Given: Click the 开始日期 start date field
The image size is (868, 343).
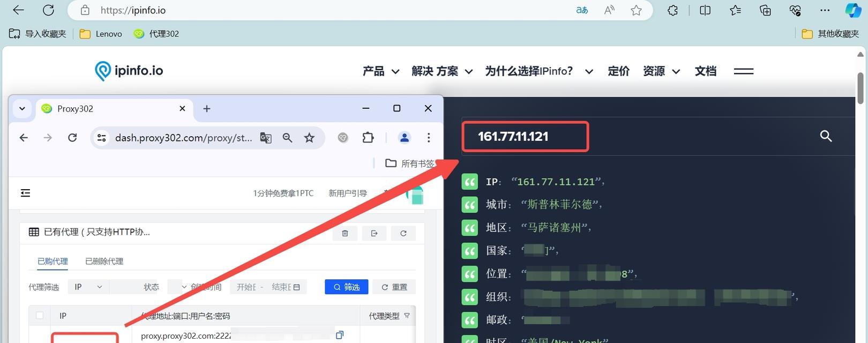Looking at the screenshot, I should [247, 287].
